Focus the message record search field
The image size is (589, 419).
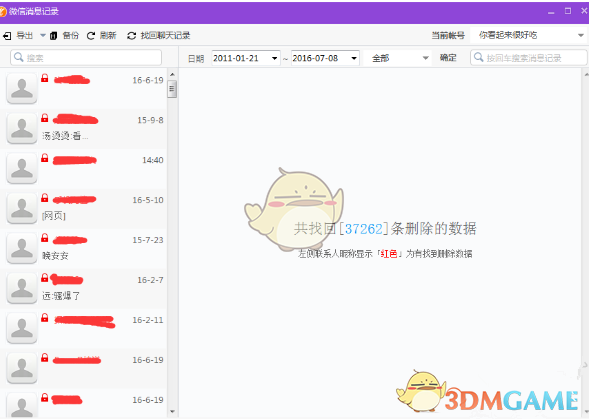529,57
